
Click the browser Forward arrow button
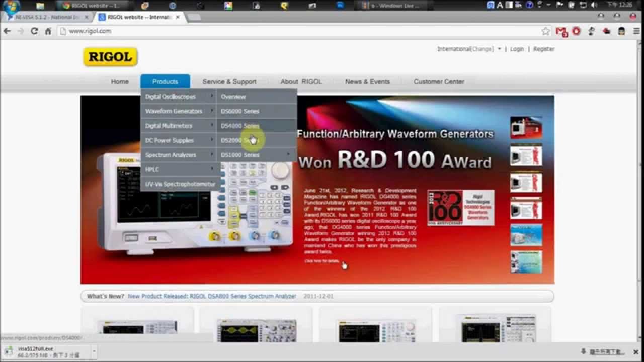click(x=21, y=31)
